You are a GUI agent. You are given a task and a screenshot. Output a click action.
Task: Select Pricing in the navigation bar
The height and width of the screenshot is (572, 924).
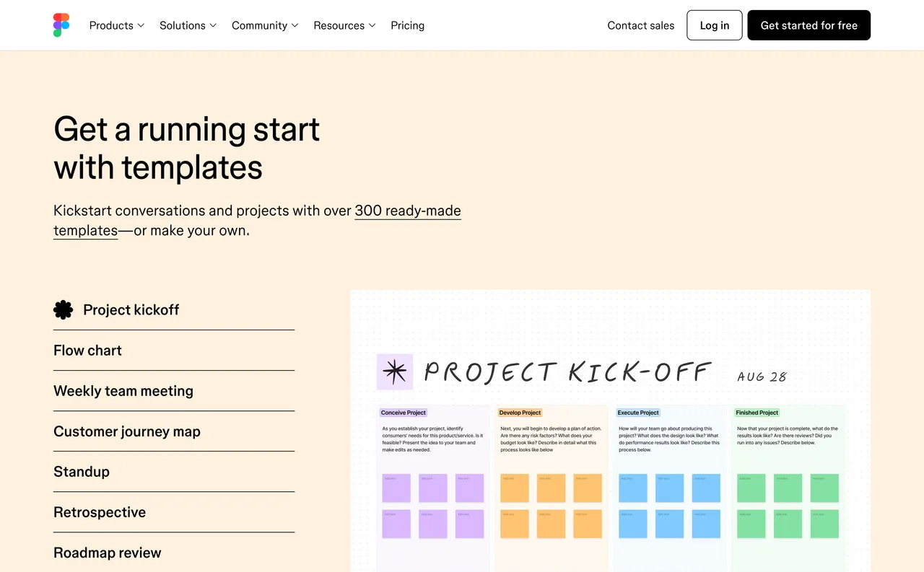point(407,25)
